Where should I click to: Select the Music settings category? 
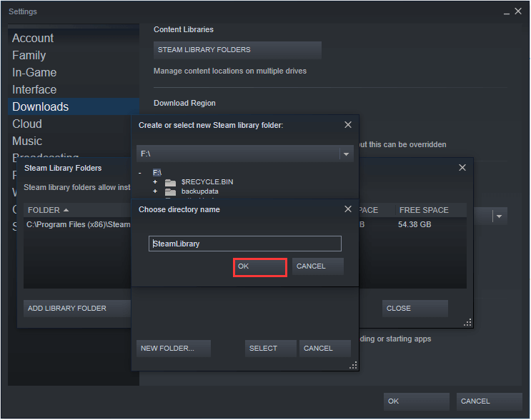27,141
